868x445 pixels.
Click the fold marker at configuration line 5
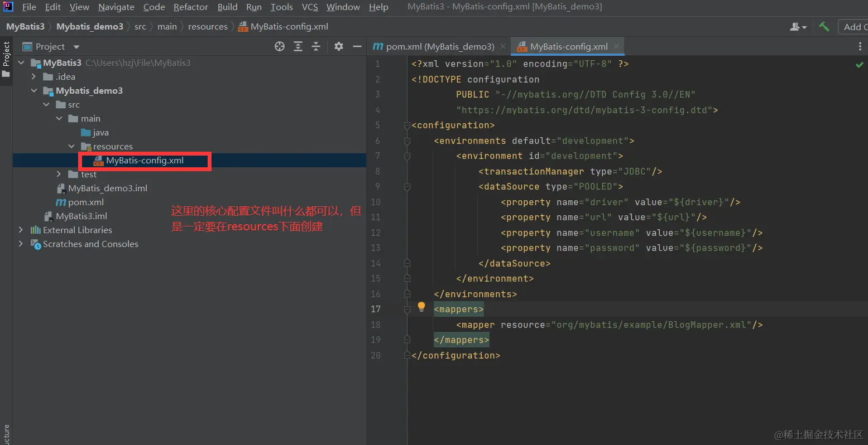407,125
